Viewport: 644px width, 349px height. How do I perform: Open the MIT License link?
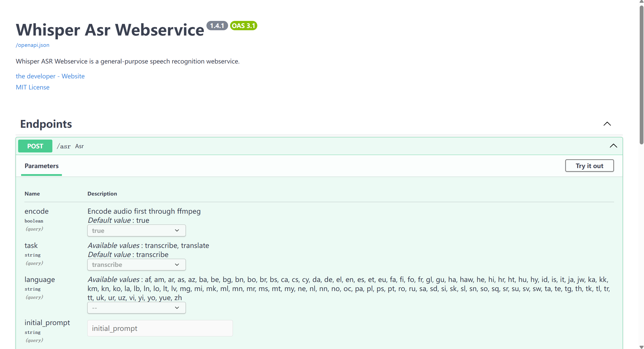tap(32, 87)
